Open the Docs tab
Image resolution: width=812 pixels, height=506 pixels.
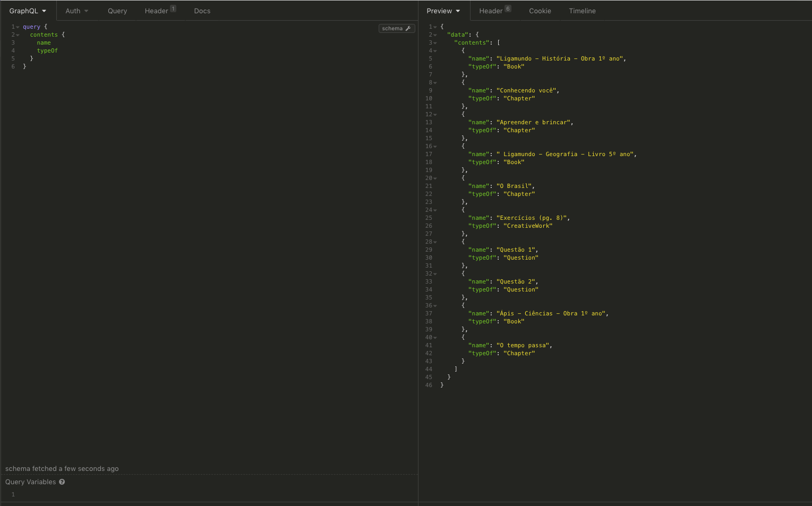tap(202, 11)
